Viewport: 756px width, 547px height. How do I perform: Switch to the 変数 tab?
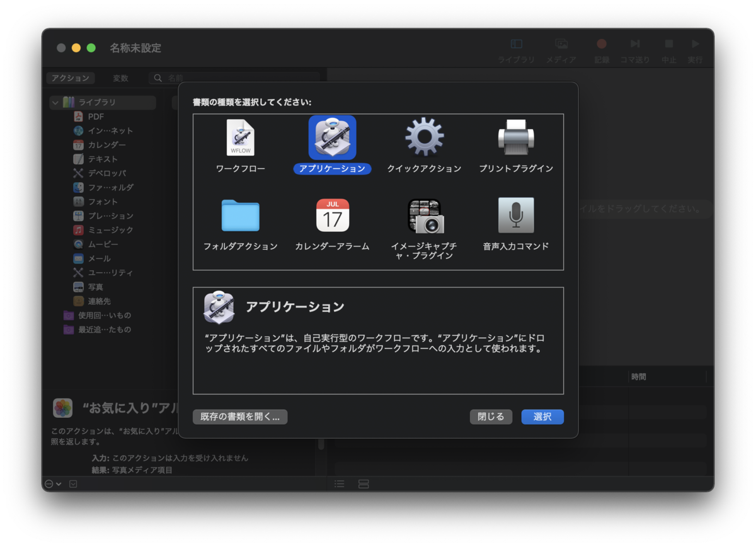point(120,78)
